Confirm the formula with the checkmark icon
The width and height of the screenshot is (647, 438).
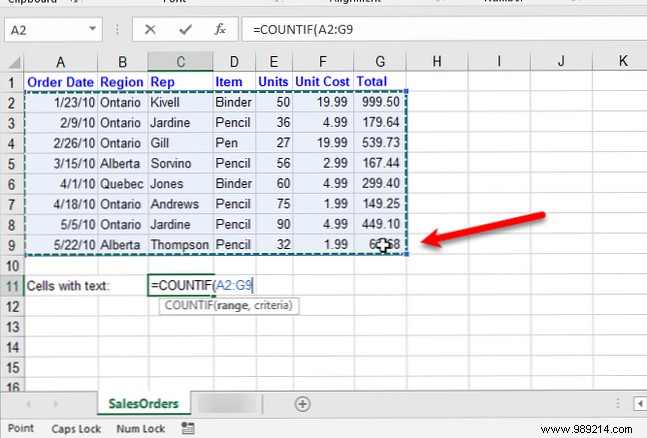[185, 29]
